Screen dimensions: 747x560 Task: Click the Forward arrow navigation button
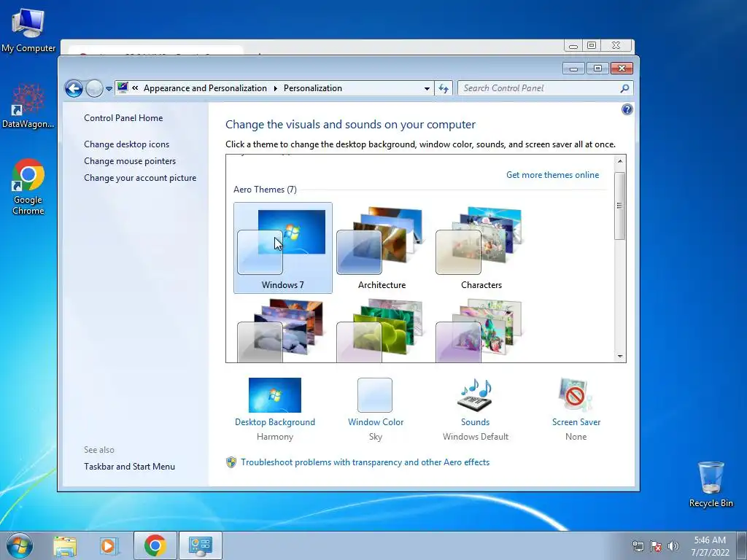(x=94, y=88)
